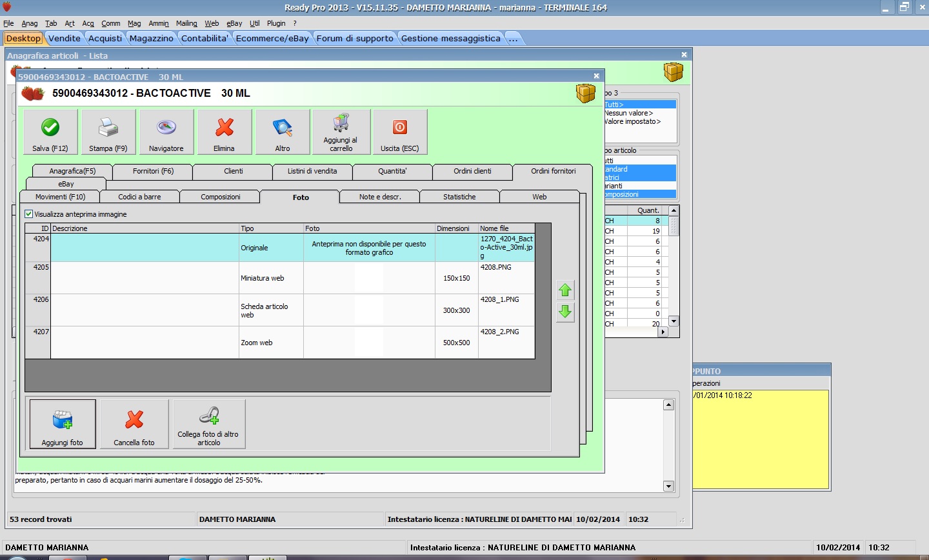The width and height of the screenshot is (929, 560).
Task: Select photo row 4204 Originale
Action: [x=280, y=248]
